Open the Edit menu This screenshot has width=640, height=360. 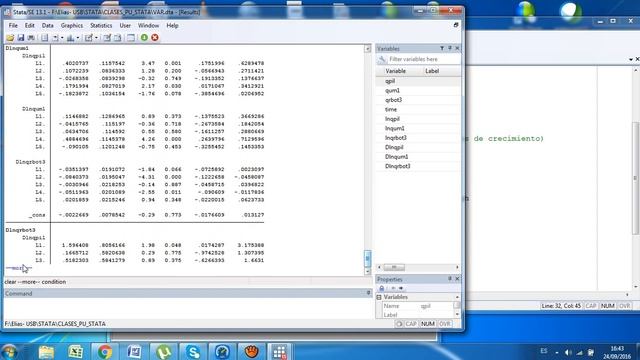click(29, 25)
